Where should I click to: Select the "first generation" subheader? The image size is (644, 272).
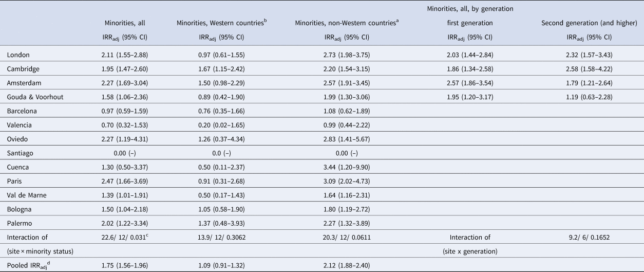pyautogui.click(x=470, y=23)
